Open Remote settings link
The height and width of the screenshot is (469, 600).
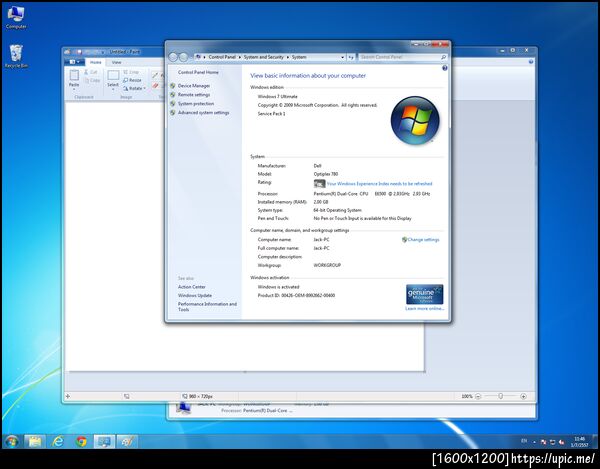(194, 94)
